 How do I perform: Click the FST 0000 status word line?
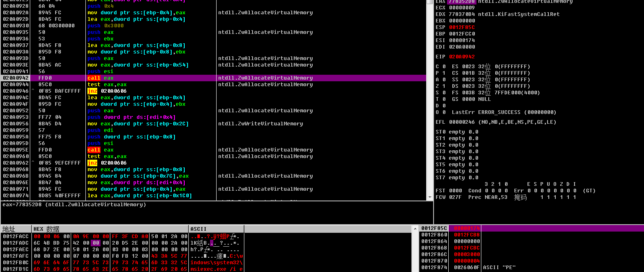point(515,191)
